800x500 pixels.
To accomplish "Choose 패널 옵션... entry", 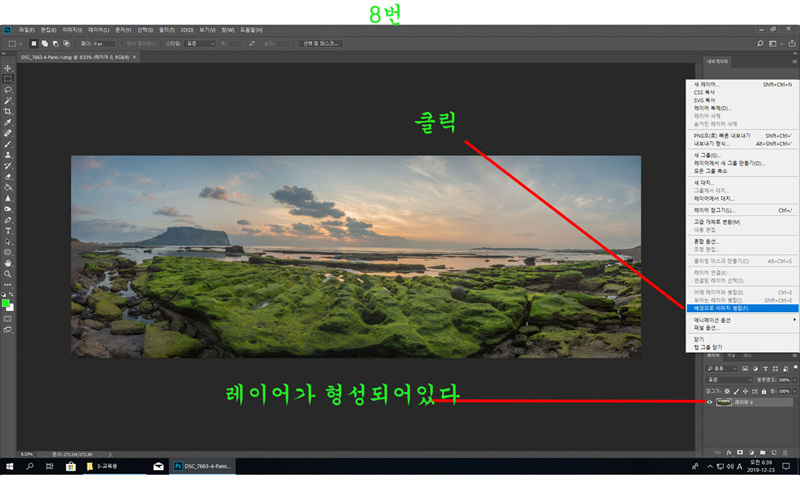I will tap(742, 328).
